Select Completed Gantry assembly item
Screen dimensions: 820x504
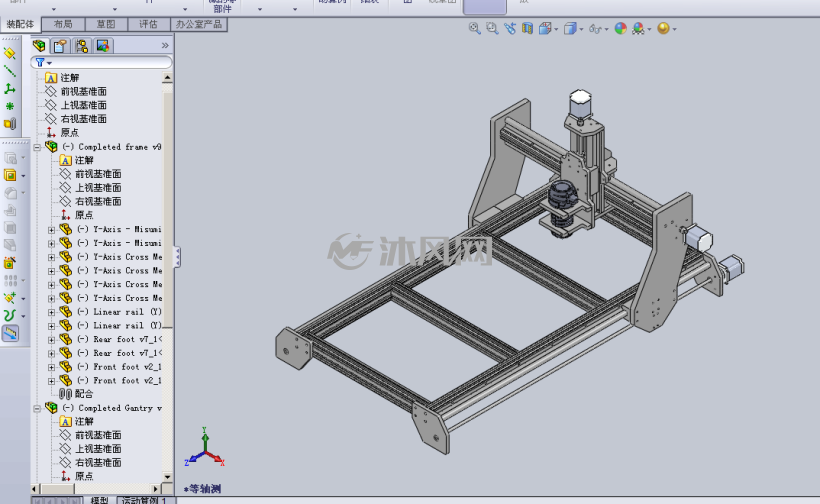click(x=103, y=408)
